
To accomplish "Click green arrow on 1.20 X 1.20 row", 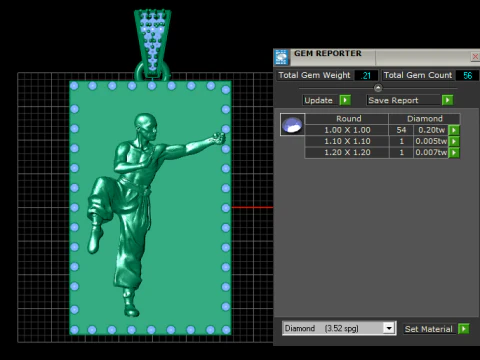I will click(x=454, y=153).
